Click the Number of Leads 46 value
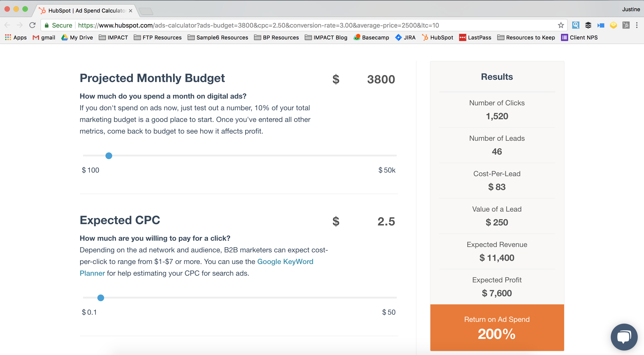Image resolution: width=644 pixels, height=355 pixels. (x=497, y=152)
